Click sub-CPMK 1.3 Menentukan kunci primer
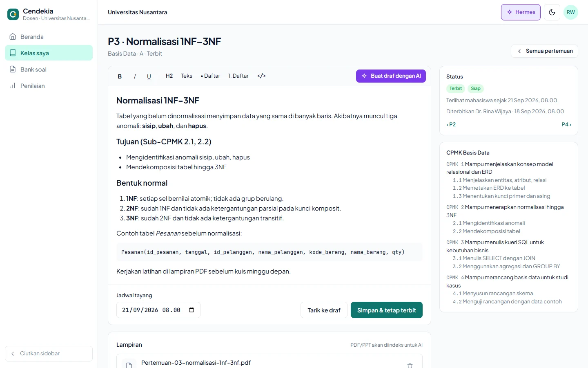Viewport: 588px width, 368px height. tap(501, 196)
